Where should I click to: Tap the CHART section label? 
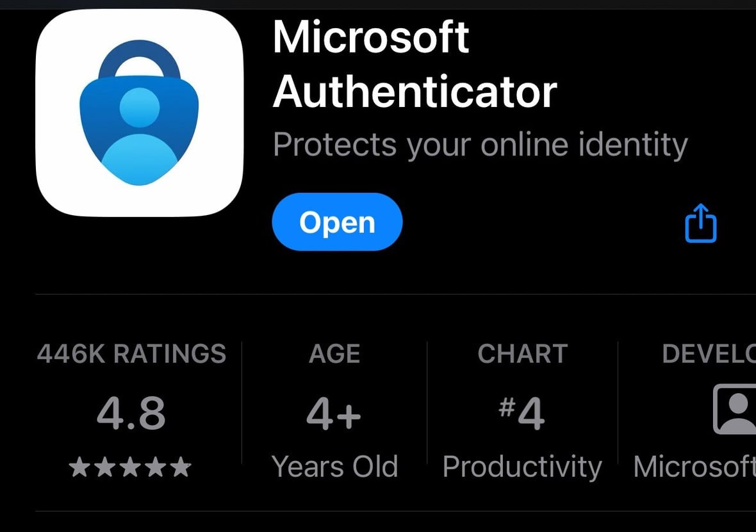pos(523,353)
